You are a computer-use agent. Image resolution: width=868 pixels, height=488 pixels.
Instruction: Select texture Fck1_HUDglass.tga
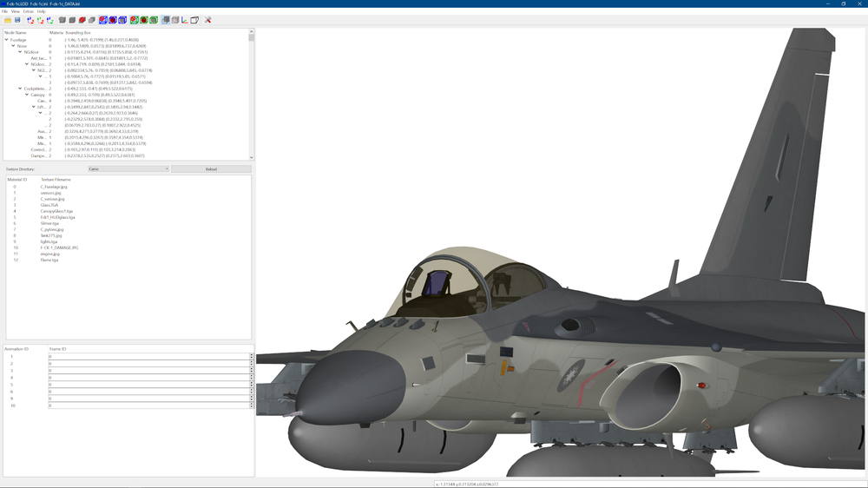(57, 217)
